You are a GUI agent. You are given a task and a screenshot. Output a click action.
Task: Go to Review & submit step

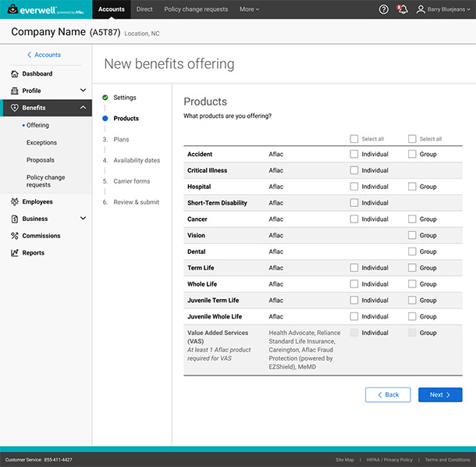tap(137, 202)
